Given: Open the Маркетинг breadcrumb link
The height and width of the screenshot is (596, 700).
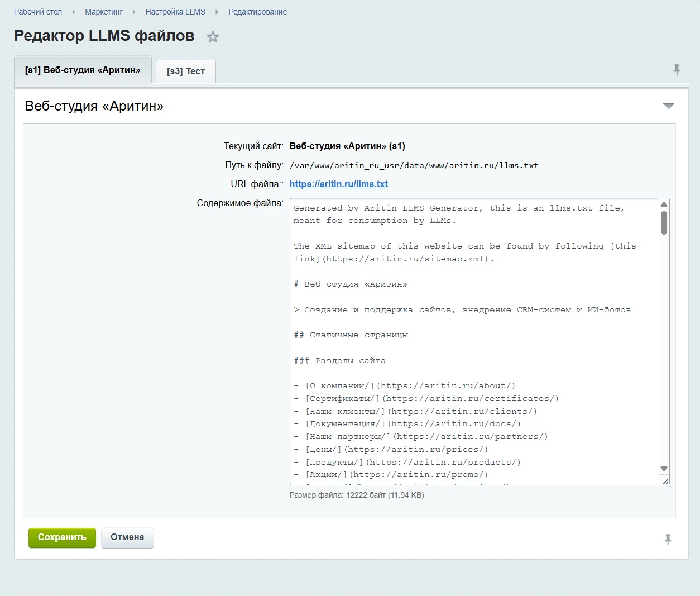Looking at the screenshot, I should [103, 12].
